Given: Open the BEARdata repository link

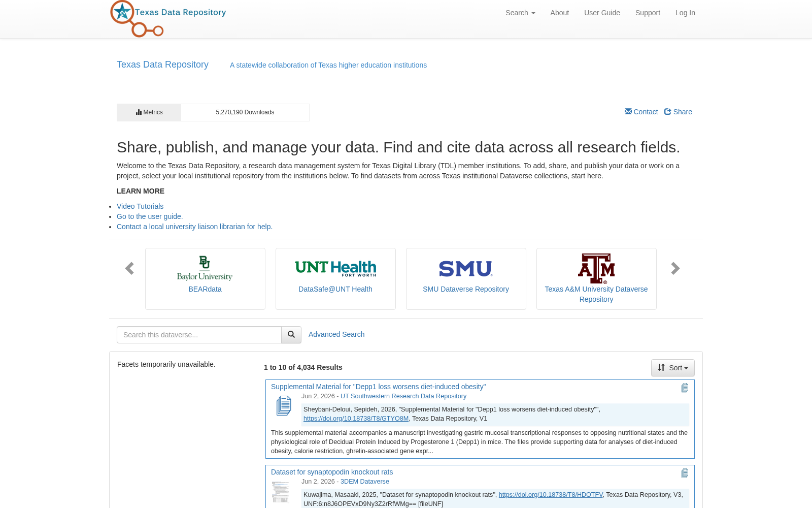Looking at the screenshot, I should [x=205, y=289].
